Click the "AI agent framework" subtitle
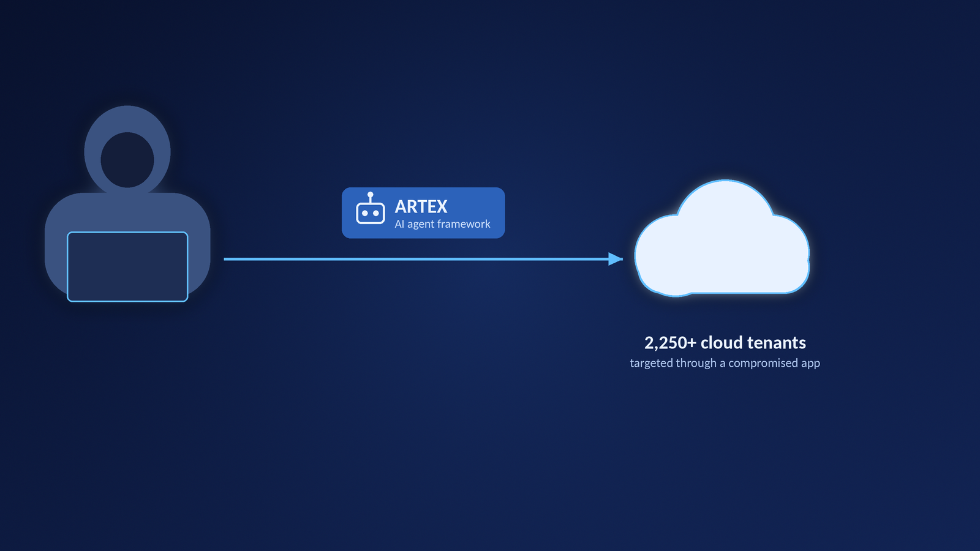This screenshot has height=551, width=980. click(442, 224)
